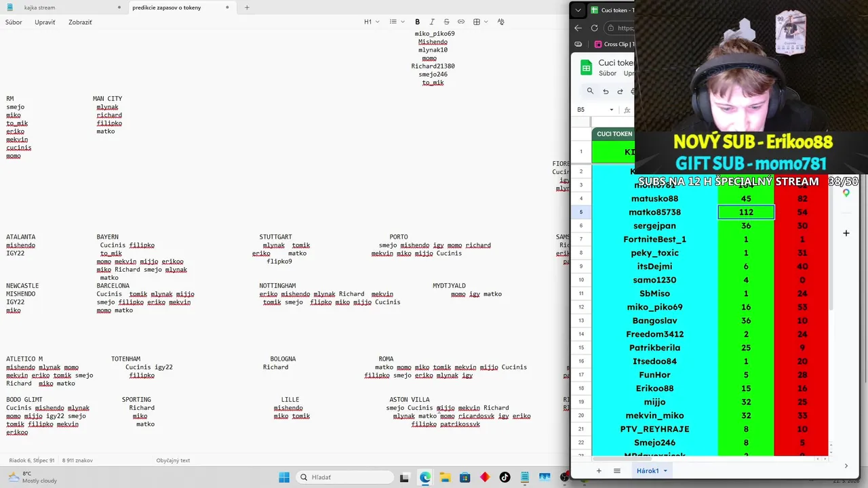Image resolution: width=868 pixels, height=488 pixels.
Task: Select row 12 header in Sheets
Action: [580, 307]
